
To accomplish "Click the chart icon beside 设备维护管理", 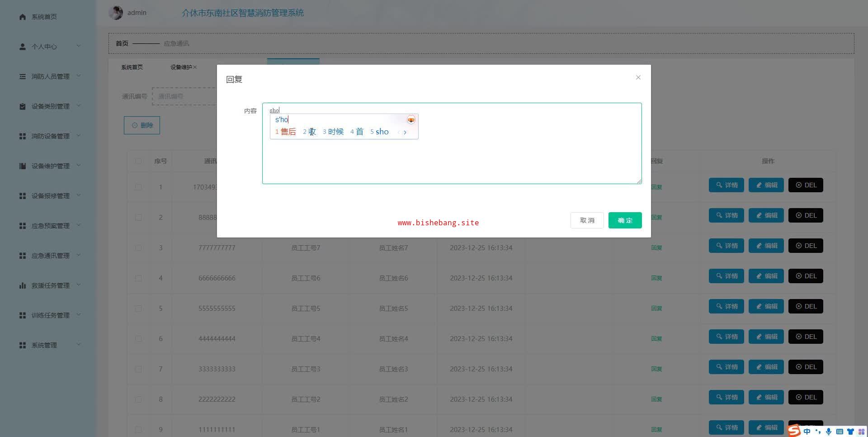I will coord(23,166).
